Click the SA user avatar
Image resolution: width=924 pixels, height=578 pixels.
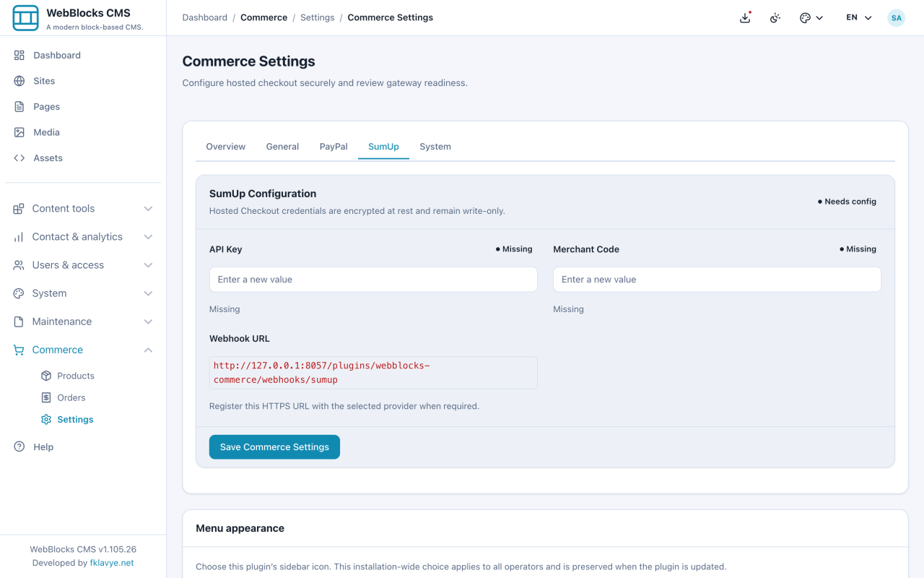pyautogui.click(x=896, y=17)
